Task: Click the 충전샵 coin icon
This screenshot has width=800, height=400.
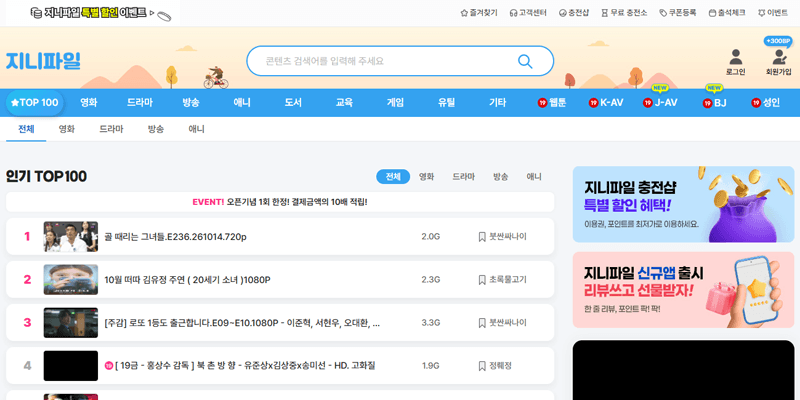Action: pos(563,13)
